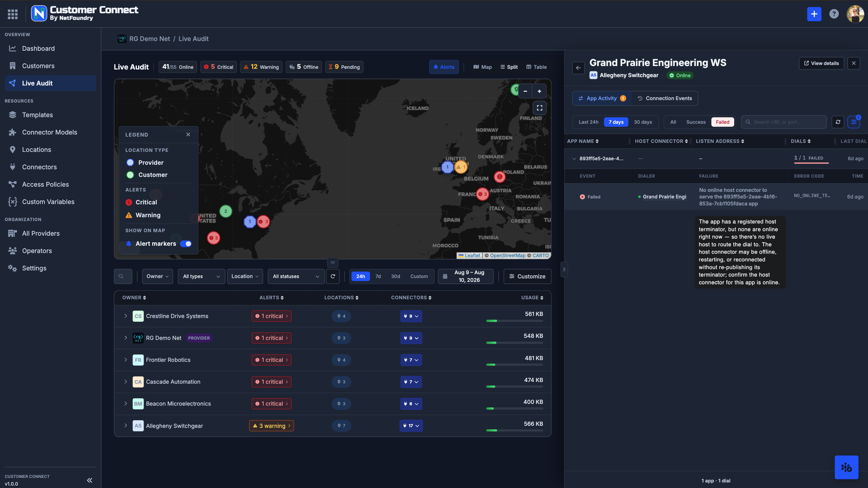
Task: Click the red critical cluster marker over France
Action: 482,194
